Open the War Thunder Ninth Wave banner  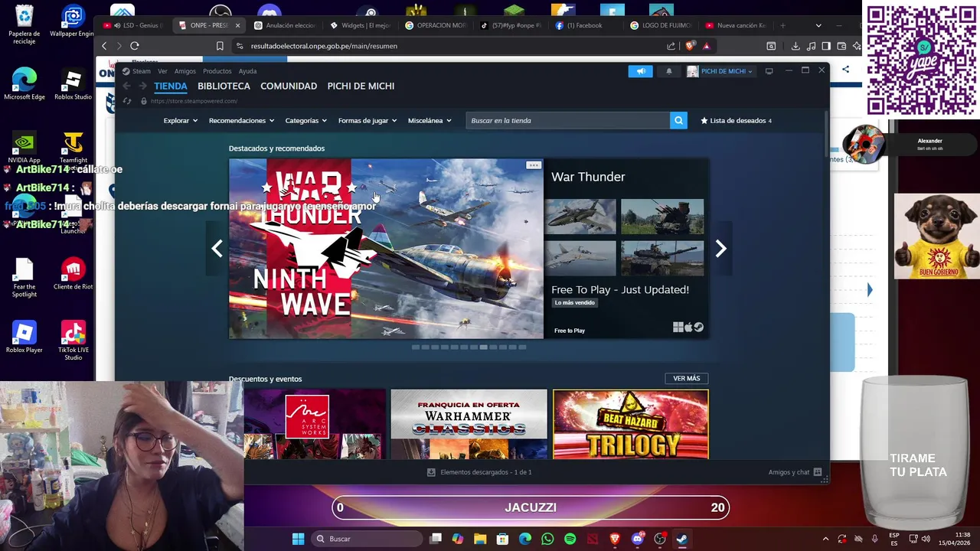pyautogui.click(x=386, y=249)
